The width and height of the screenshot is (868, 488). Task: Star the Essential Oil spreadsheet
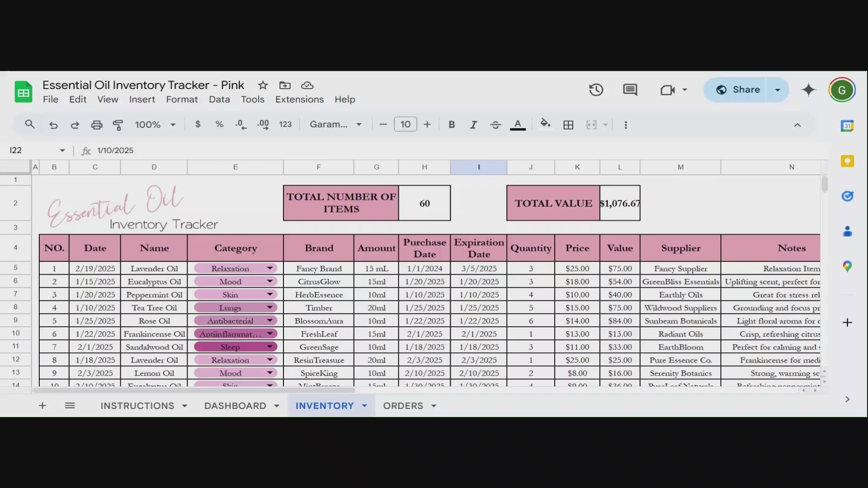tap(263, 85)
